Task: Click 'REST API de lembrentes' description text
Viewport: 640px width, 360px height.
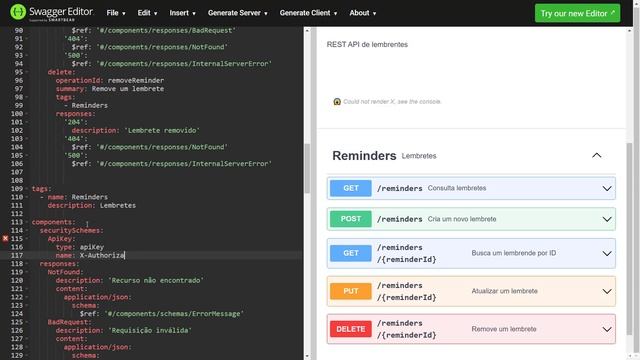Action: pos(367,44)
